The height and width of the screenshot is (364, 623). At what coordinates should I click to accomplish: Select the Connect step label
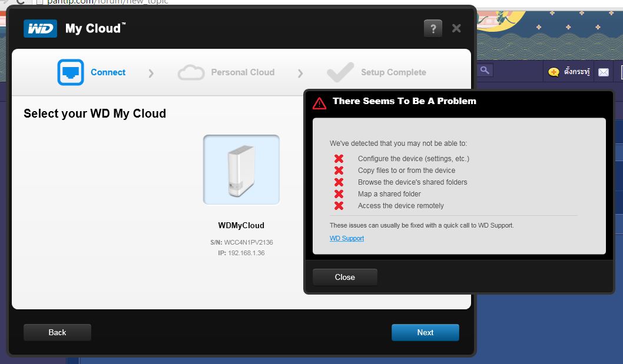pos(108,72)
